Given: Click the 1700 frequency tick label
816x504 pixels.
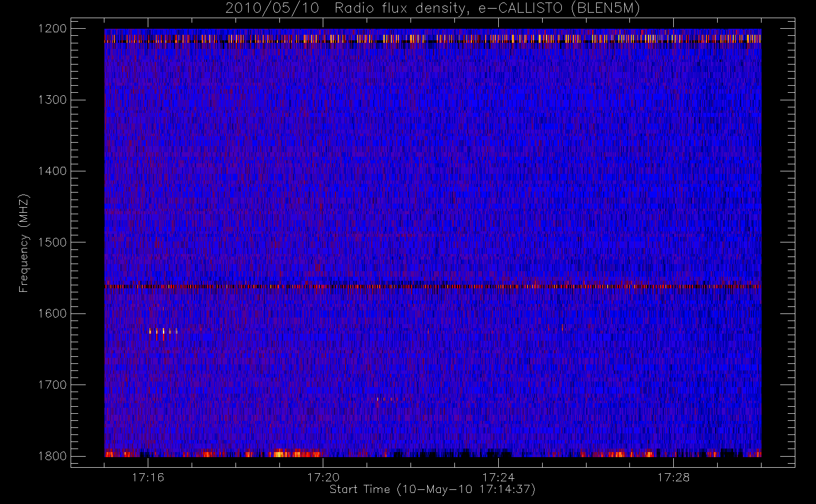Looking at the screenshot, I should tap(52, 385).
